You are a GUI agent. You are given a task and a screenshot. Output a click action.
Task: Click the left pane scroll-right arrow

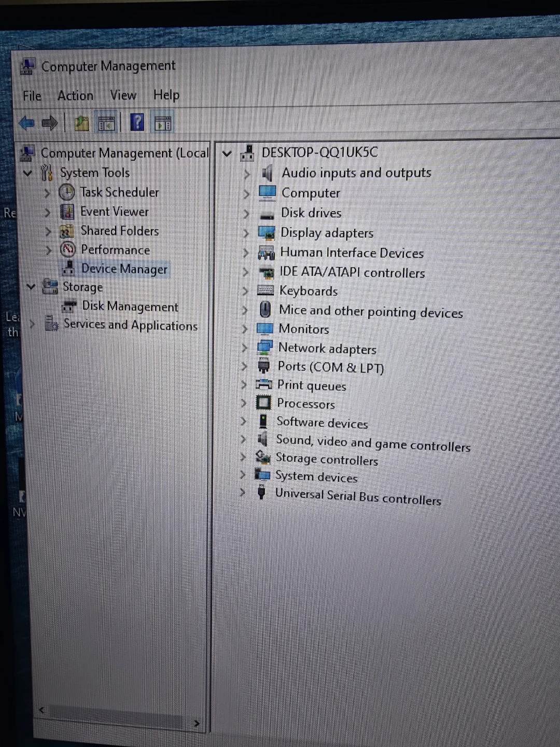point(197,723)
